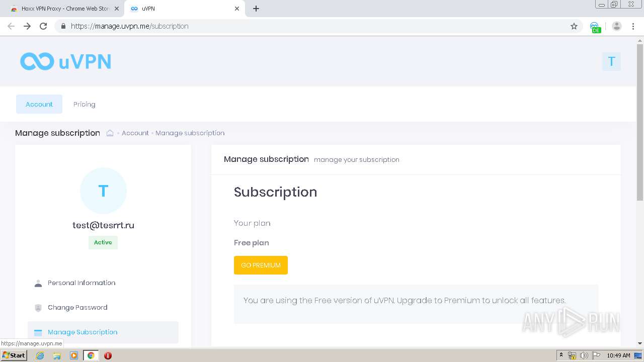The image size is (644, 362).
Task: Click the green Active status badge
Action: pyautogui.click(x=103, y=242)
